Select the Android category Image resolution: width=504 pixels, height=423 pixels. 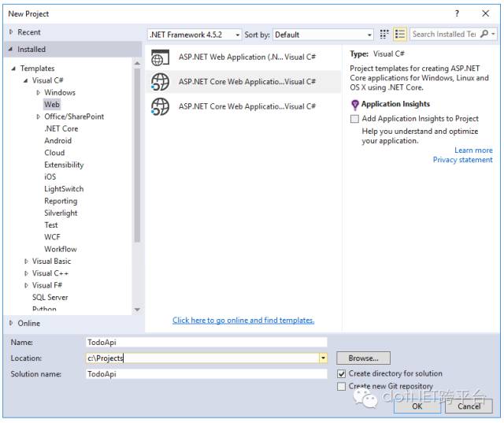tap(57, 141)
